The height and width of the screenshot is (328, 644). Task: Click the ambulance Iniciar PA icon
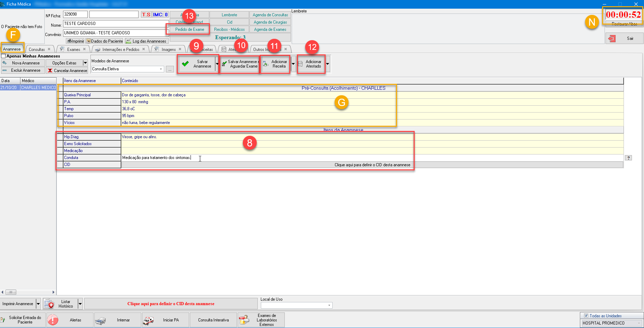pyautogui.click(x=148, y=320)
